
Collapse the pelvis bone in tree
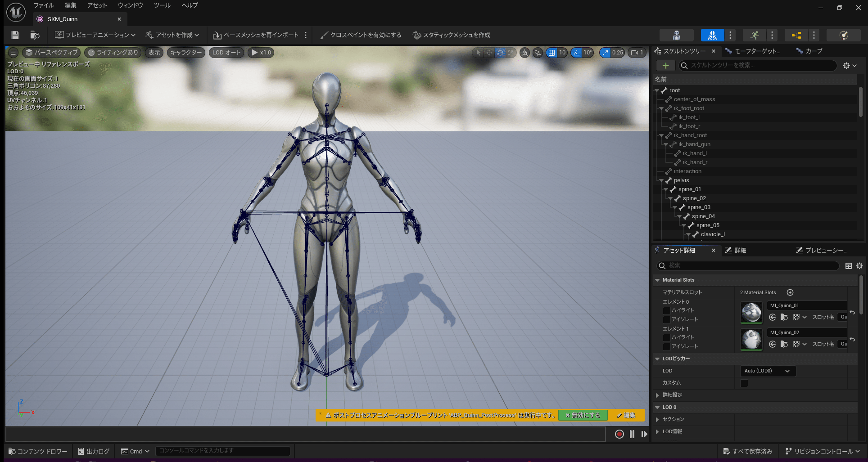[x=661, y=180]
